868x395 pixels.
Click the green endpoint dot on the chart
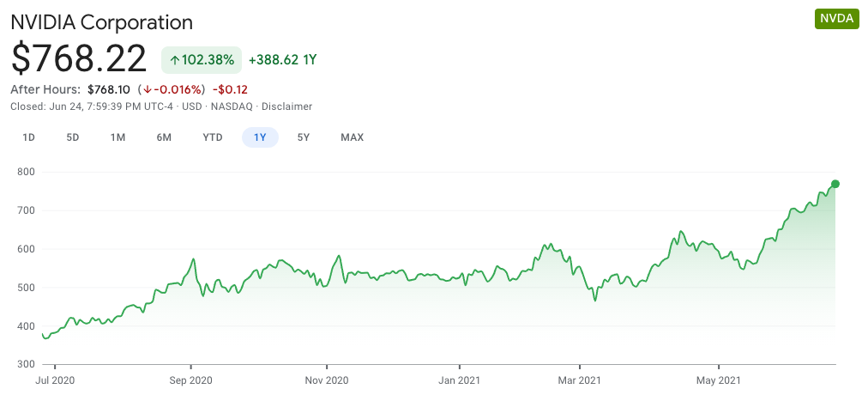[835, 184]
